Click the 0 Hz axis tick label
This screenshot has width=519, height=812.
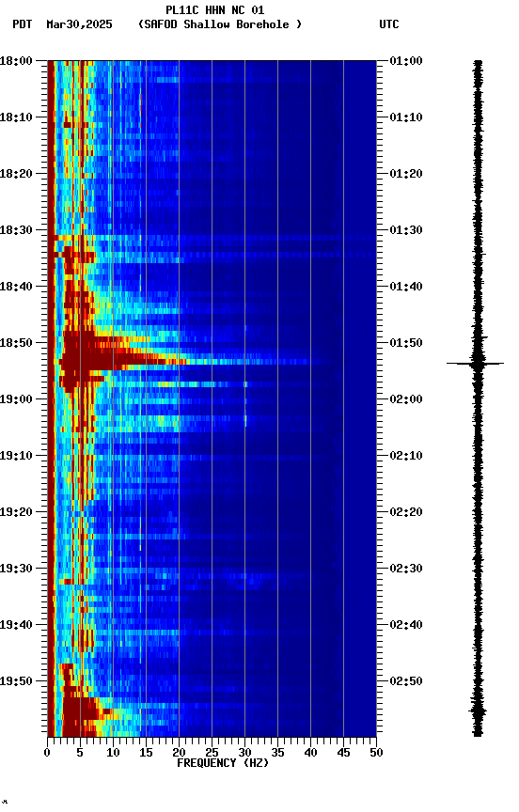click(x=47, y=754)
